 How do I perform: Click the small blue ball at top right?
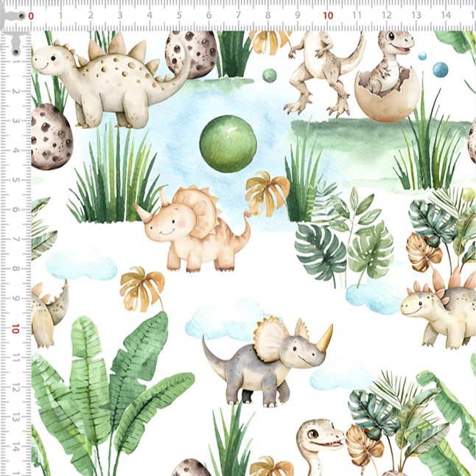440,70
